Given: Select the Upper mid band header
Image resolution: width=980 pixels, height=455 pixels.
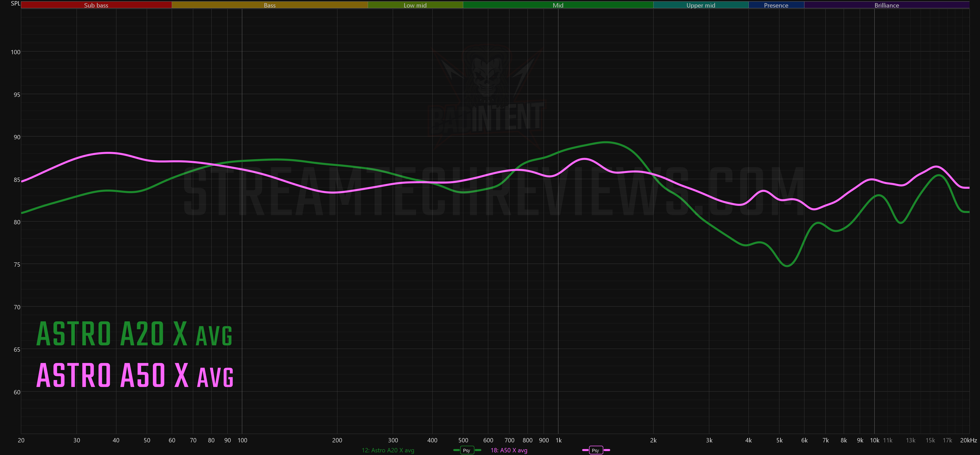Looking at the screenshot, I should [x=701, y=5].
